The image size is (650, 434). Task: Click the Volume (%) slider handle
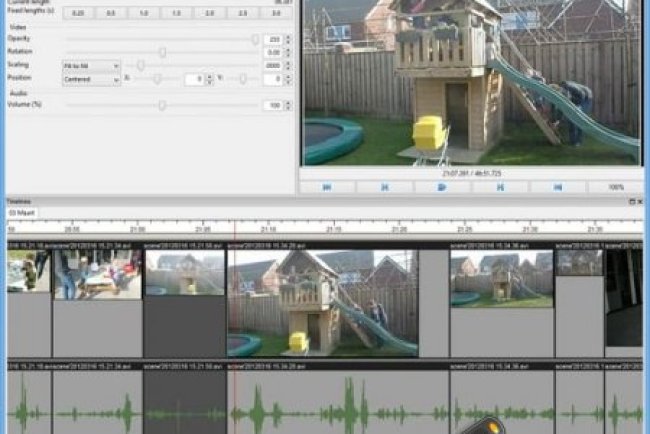162,104
